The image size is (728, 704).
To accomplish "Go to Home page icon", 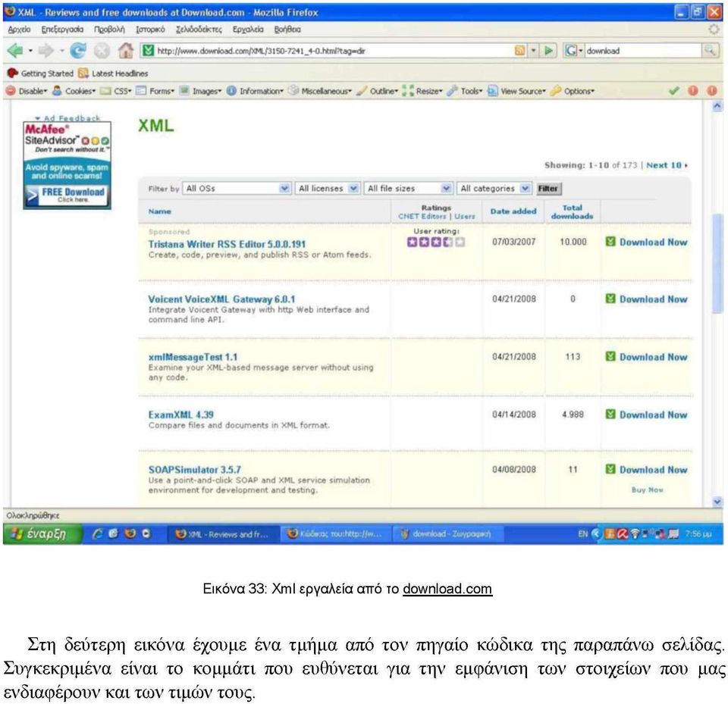I will (125, 50).
